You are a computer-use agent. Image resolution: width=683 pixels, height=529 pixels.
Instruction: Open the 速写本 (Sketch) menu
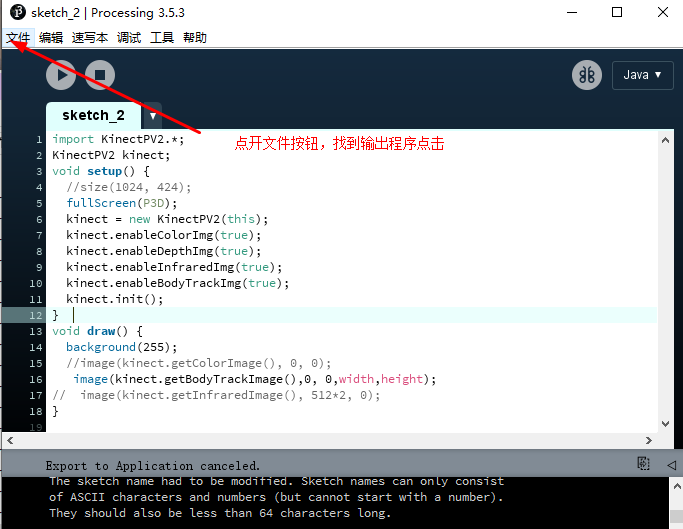(x=90, y=38)
